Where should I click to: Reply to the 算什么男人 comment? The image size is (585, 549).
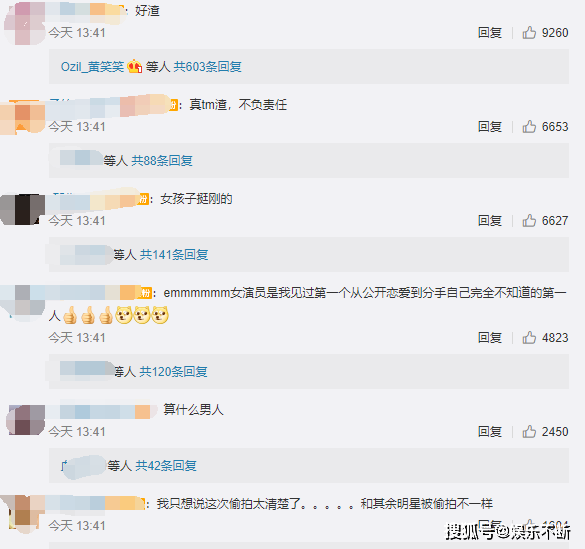[489, 432]
